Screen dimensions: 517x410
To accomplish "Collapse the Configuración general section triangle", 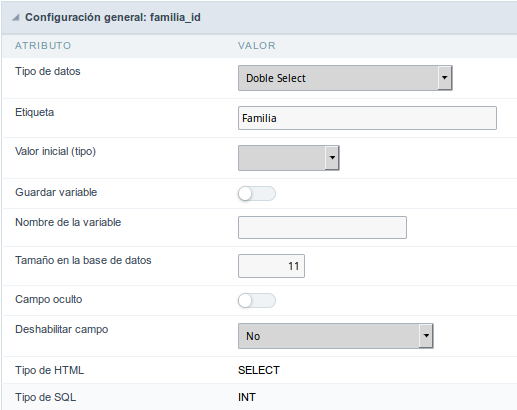I will point(16,18).
